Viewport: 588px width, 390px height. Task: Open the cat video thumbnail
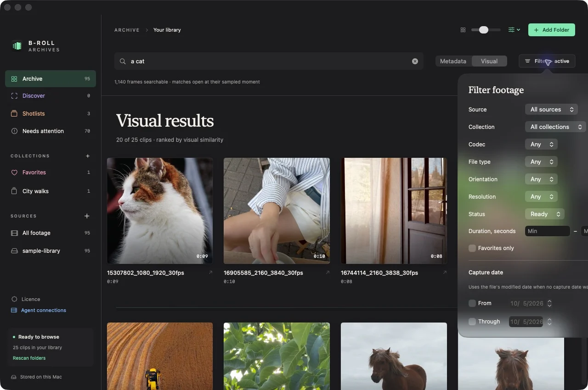(160, 211)
